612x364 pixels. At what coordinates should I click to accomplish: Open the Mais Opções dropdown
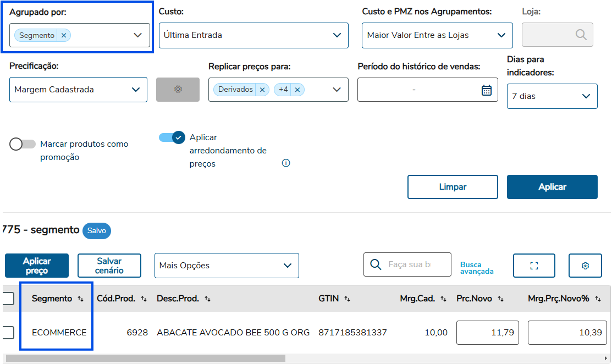[227, 266]
